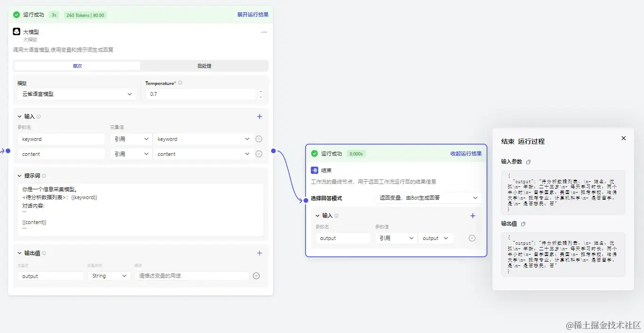Image resolution: width=644 pixels, height=333 pixels.
Task: Add a new input parameter in 大模型 node
Action: pyautogui.click(x=259, y=116)
